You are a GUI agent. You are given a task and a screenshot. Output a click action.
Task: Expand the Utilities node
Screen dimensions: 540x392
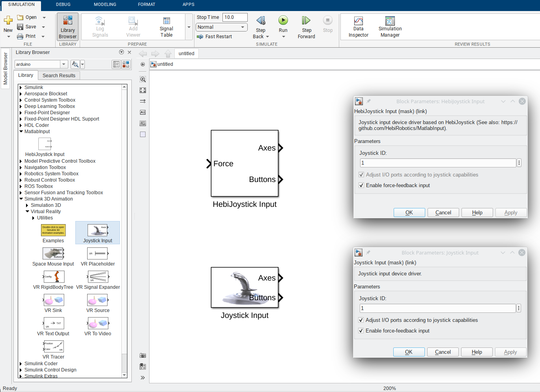33,218
